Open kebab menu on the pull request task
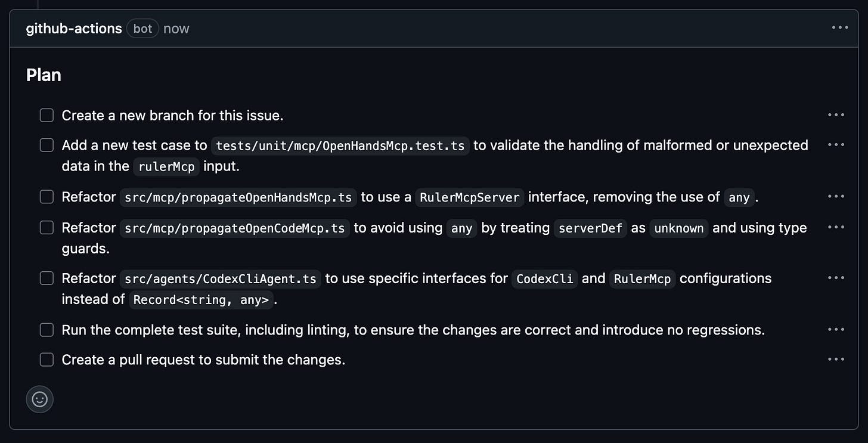 click(836, 359)
